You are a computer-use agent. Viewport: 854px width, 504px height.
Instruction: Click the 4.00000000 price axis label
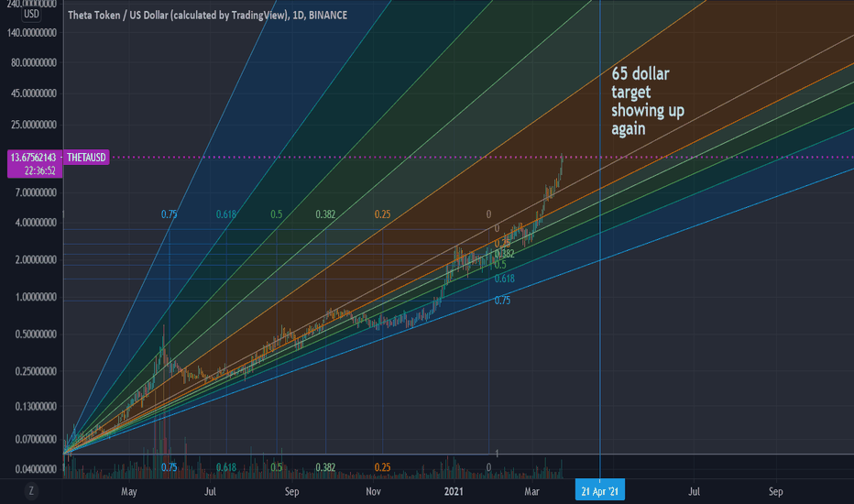[x=36, y=223]
